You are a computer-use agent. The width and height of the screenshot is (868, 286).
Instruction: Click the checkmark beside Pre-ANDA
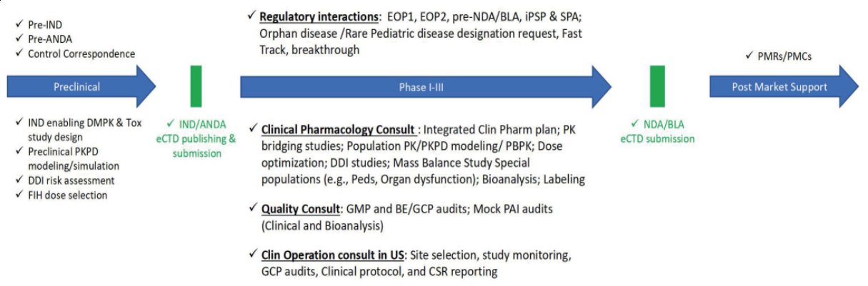19,39
